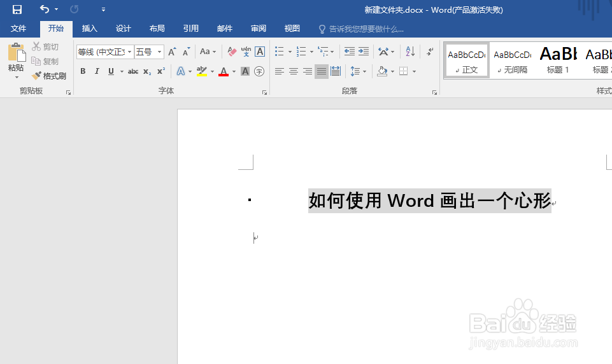
Task: Open the 文件 tab
Action: coord(18,29)
